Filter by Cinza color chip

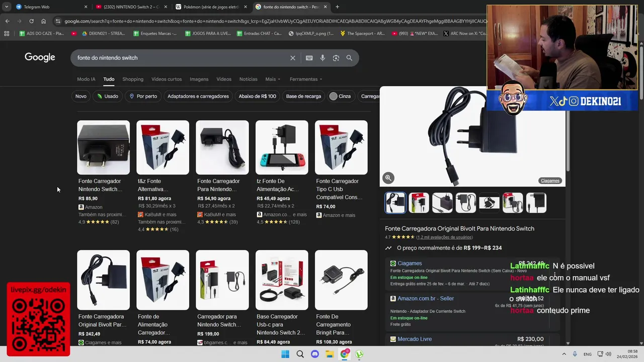341,96
